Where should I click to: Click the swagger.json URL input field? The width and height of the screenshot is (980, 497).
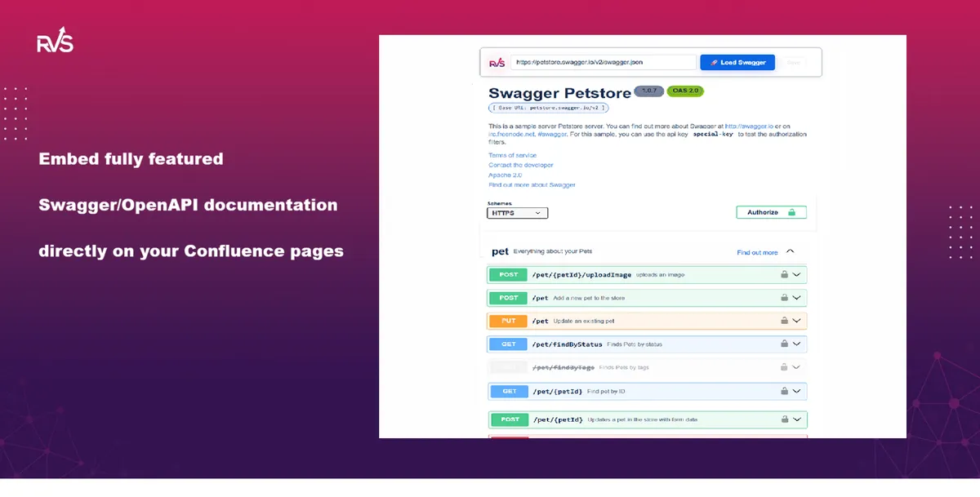604,62
